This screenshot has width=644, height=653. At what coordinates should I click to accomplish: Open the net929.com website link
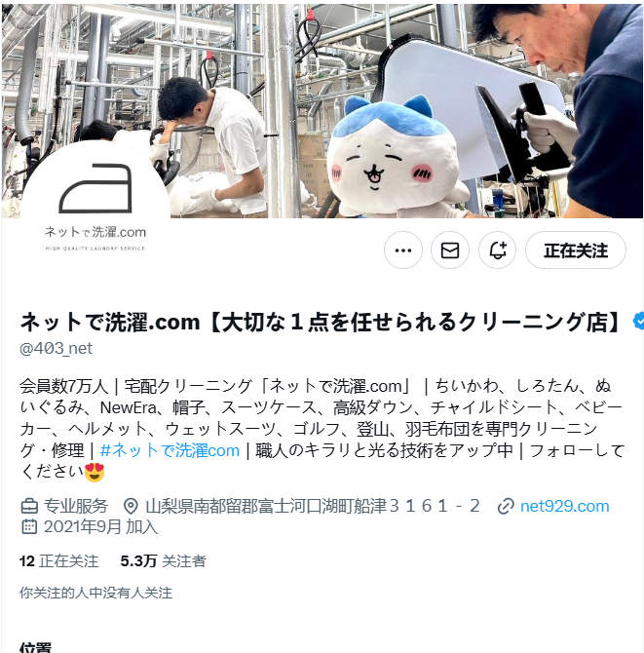pyautogui.click(x=564, y=507)
